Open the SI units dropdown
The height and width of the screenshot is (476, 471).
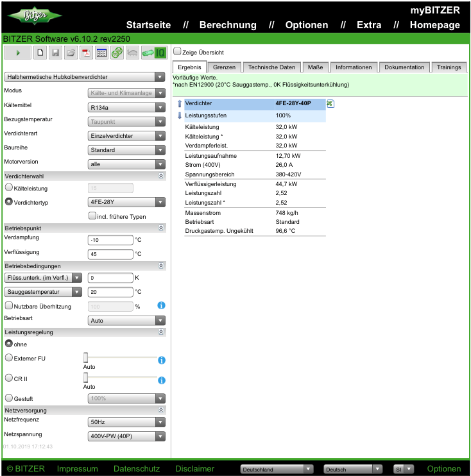pos(404,470)
